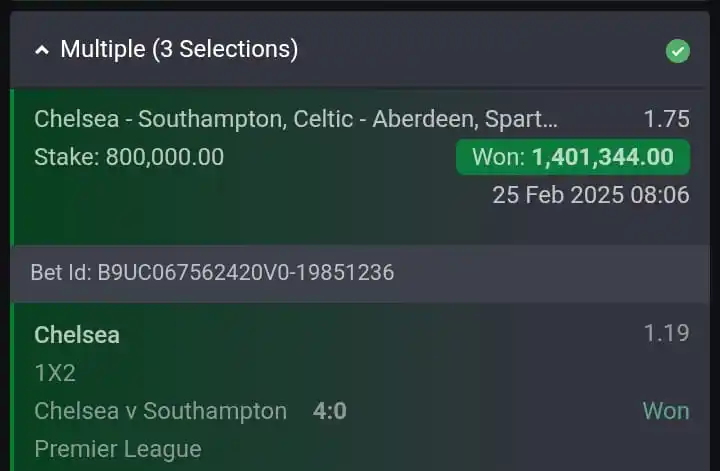Click the Bet Id B9UC067562420V0-19851236 row
Viewport: 720px width, 471px height.
[x=360, y=273]
